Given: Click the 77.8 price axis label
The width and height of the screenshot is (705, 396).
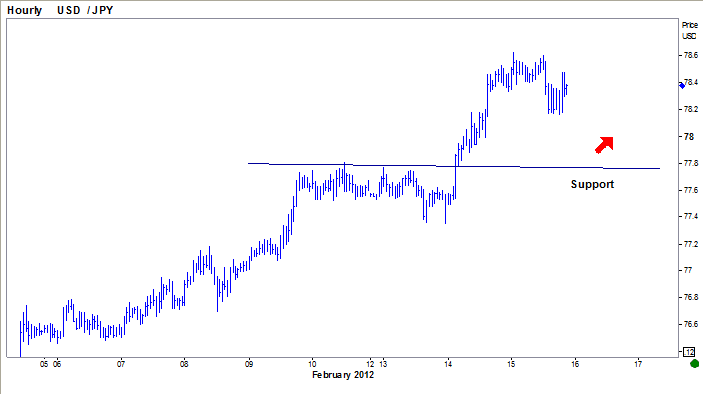Looking at the screenshot, I should [691, 163].
